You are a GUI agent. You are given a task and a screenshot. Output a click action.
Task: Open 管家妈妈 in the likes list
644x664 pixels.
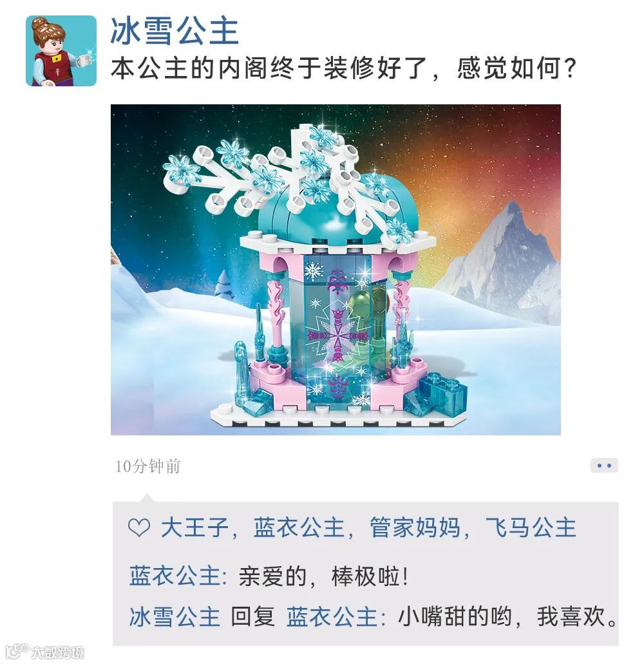point(415,527)
